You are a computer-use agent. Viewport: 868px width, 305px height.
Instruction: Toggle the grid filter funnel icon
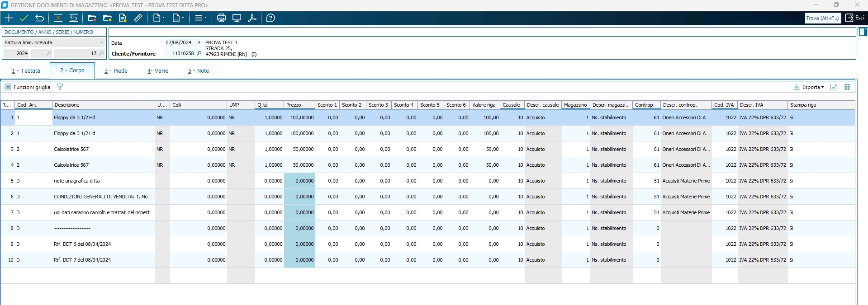60,87
